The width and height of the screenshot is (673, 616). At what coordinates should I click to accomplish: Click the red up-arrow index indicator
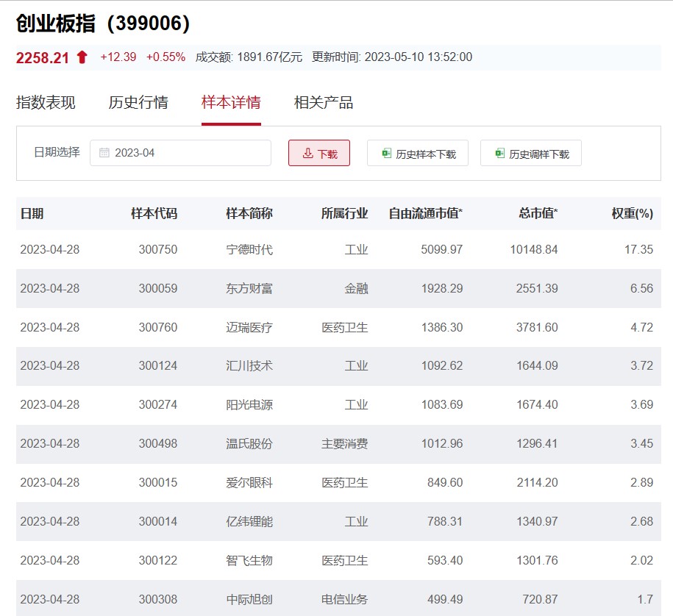[x=82, y=57]
